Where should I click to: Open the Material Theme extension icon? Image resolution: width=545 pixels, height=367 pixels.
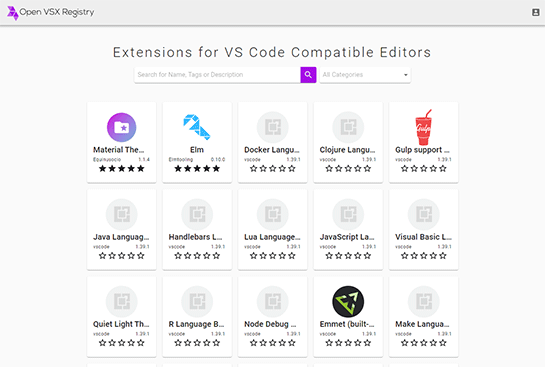click(121, 127)
